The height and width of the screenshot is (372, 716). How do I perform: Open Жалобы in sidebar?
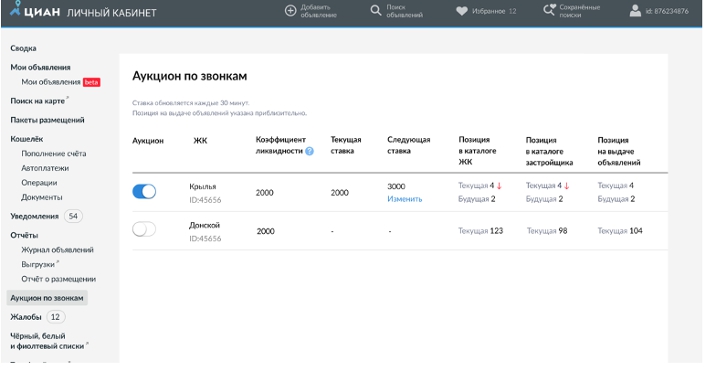pos(26,317)
